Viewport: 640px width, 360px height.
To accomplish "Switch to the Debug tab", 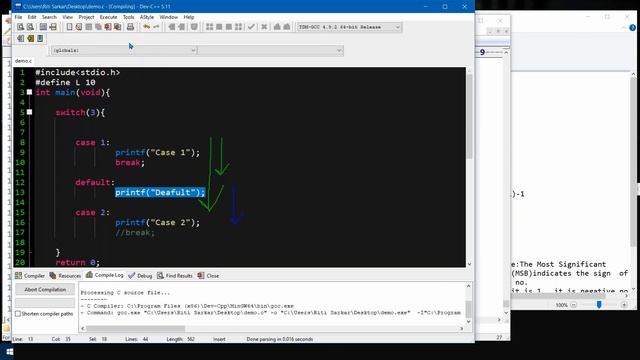I will pyautogui.click(x=140, y=276).
